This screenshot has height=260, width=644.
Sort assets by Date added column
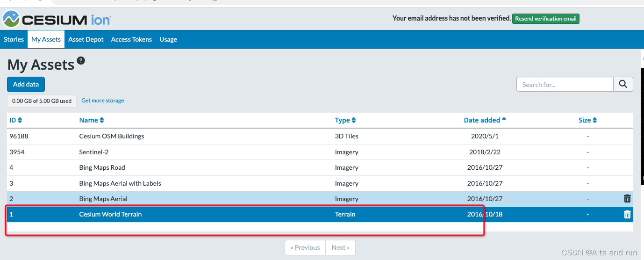(x=485, y=120)
